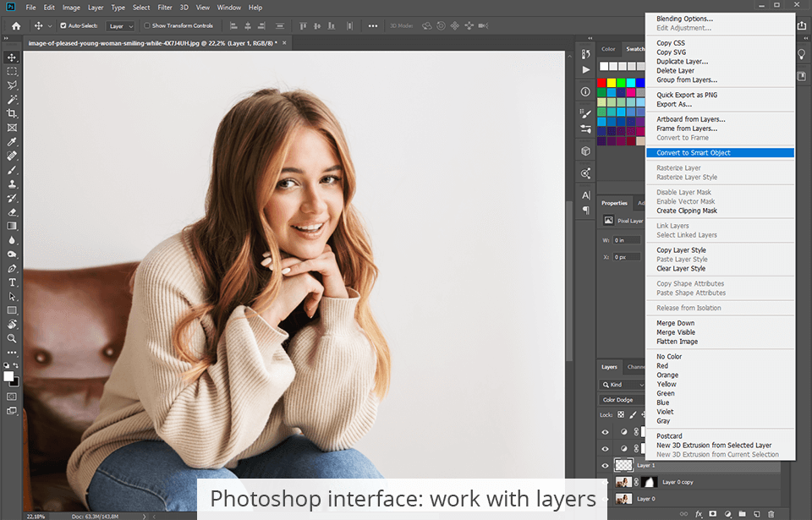Swap foreground and background colors
The width and height of the screenshot is (812, 520).
point(16,365)
